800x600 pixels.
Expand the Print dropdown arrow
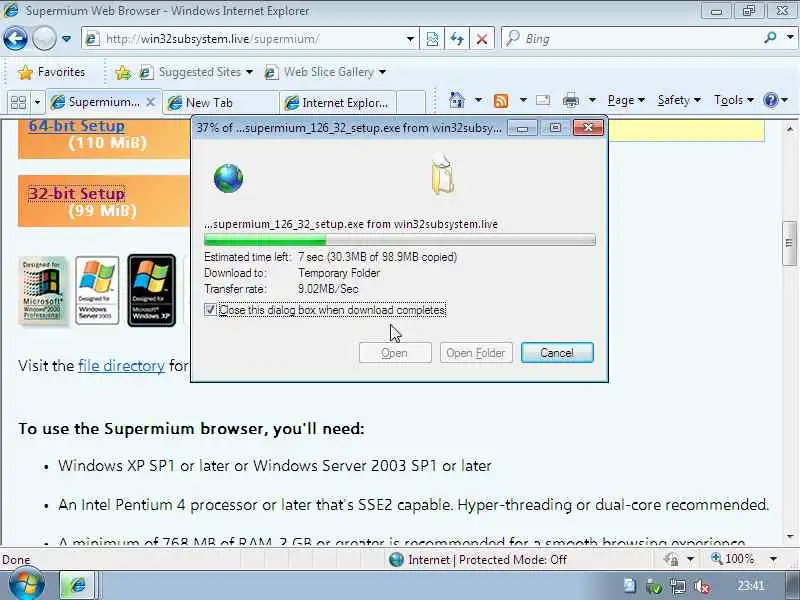pyautogui.click(x=592, y=100)
